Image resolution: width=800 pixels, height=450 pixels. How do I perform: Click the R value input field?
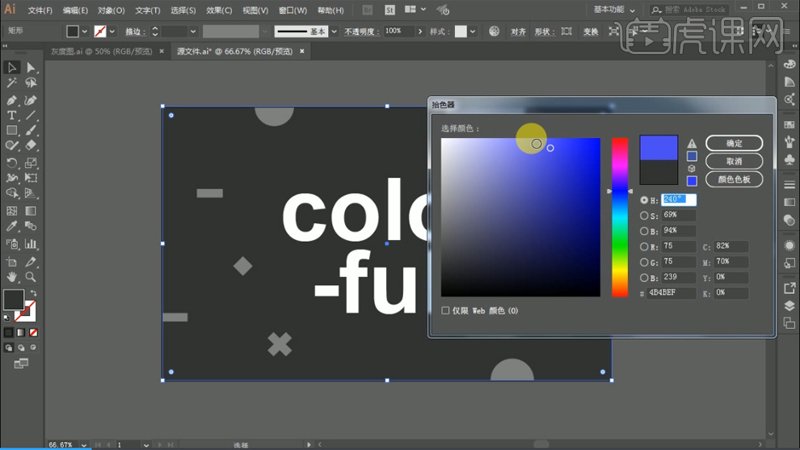pyautogui.click(x=679, y=246)
